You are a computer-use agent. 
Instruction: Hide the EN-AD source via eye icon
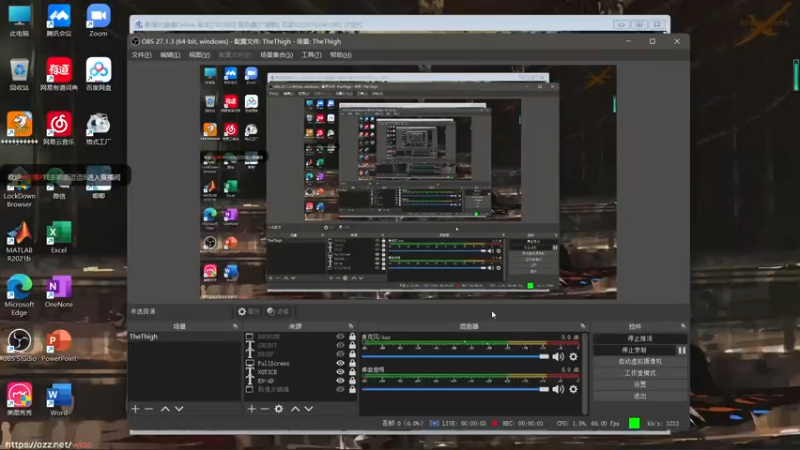coord(340,381)
